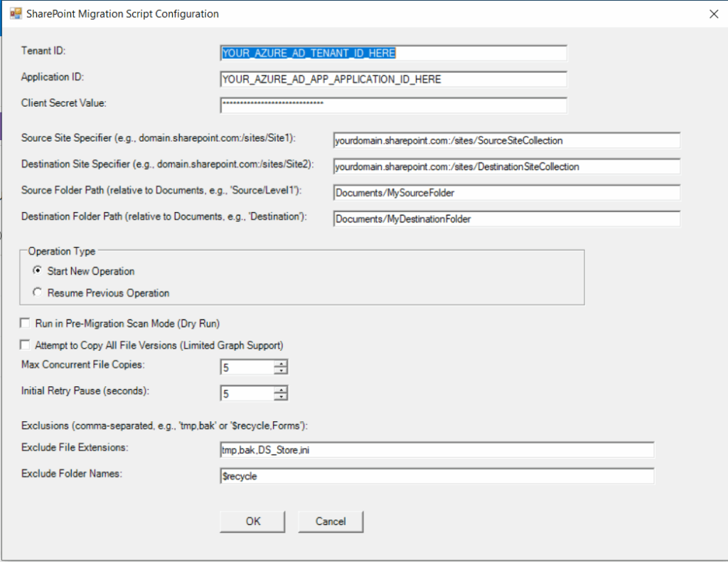This screenshot has height=562, width=728.
Task: Select the Client Secret Value field
Action: click(x=393, y=105)
